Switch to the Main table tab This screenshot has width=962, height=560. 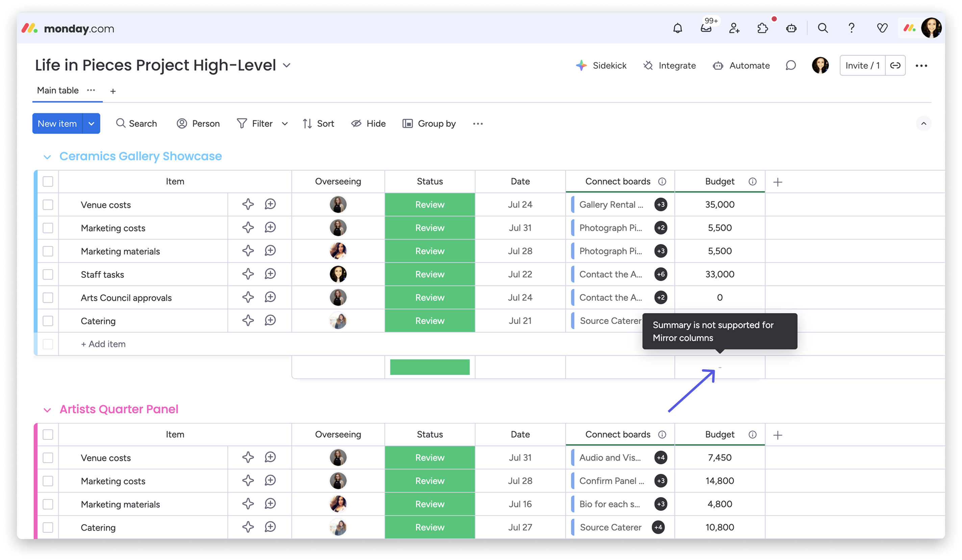click(x=58, y=90)
